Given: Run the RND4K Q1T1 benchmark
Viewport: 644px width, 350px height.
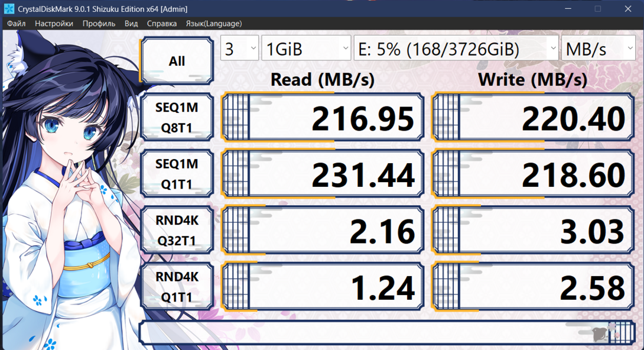Looking at the screenshot, I should click(177, 287).
